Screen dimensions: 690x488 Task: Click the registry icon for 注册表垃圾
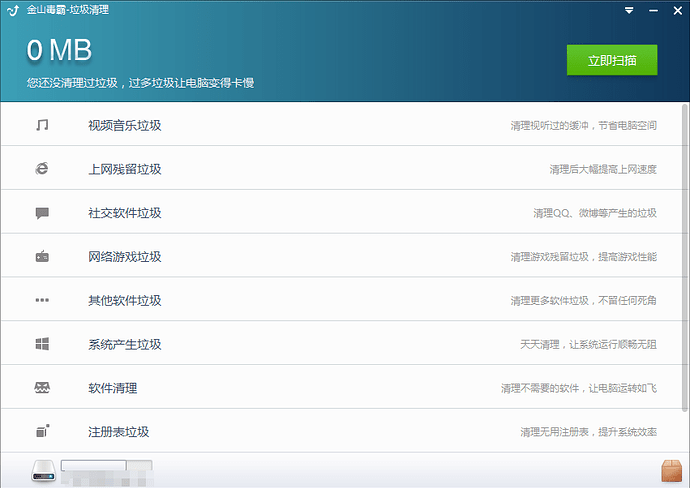coord(42,432)
